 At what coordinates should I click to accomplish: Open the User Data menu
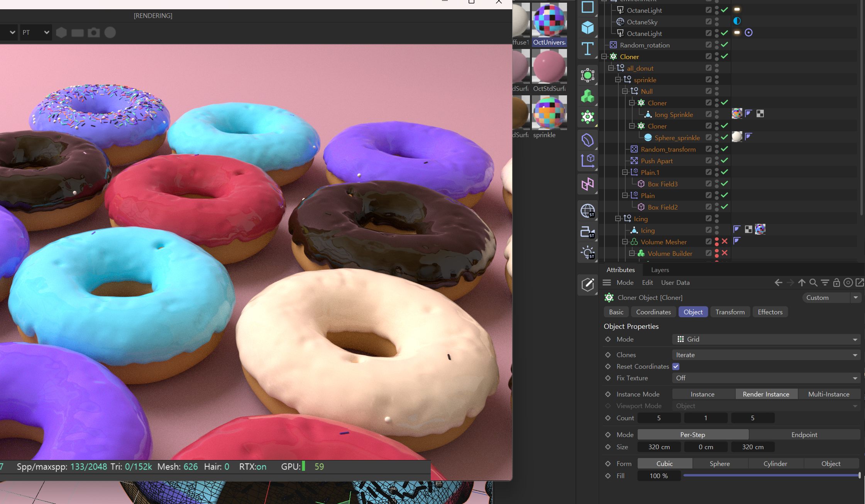coord(675,282)
